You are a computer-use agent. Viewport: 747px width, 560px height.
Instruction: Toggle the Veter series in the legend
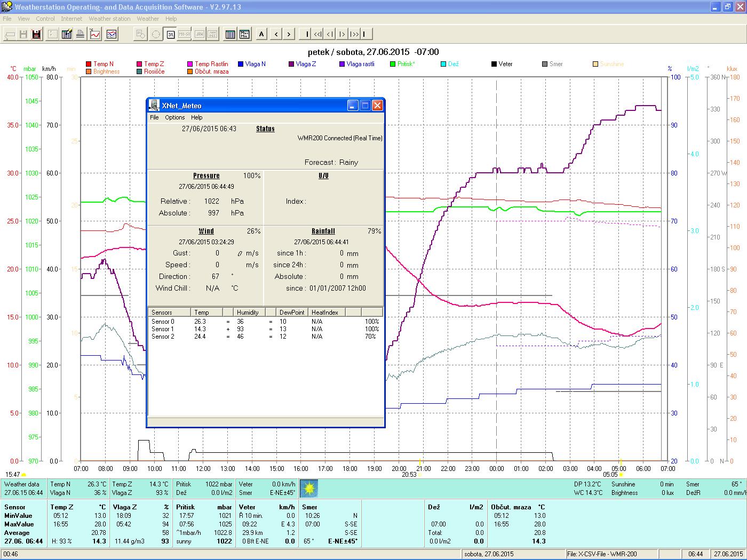tap(505, 64)
